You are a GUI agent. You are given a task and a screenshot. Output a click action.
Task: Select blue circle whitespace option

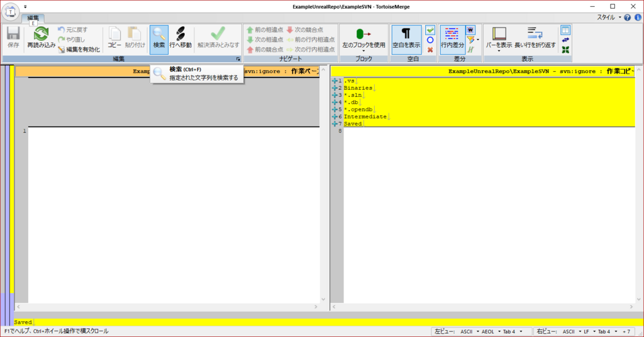tap(430, 40)
